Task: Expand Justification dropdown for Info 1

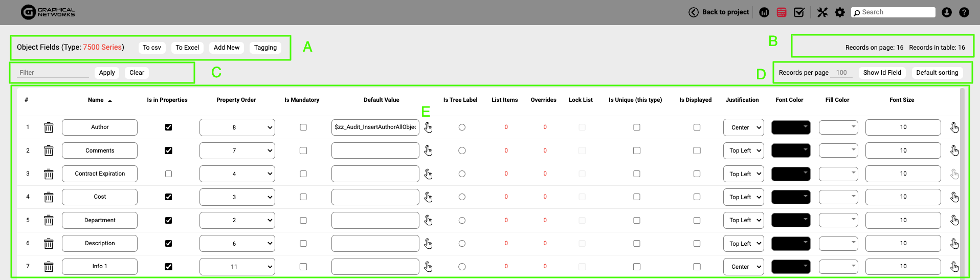Action: pyautogui.click(x=743, y=267)
